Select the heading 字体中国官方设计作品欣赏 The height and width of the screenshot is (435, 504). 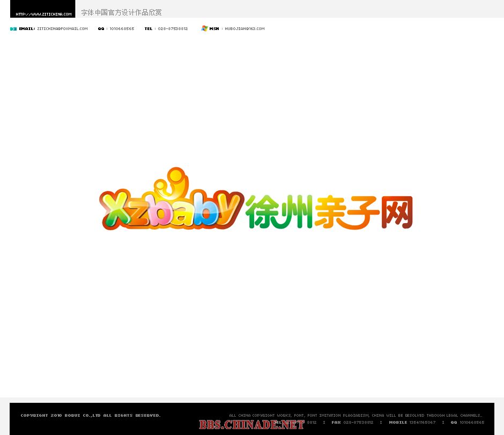(121, 12)
